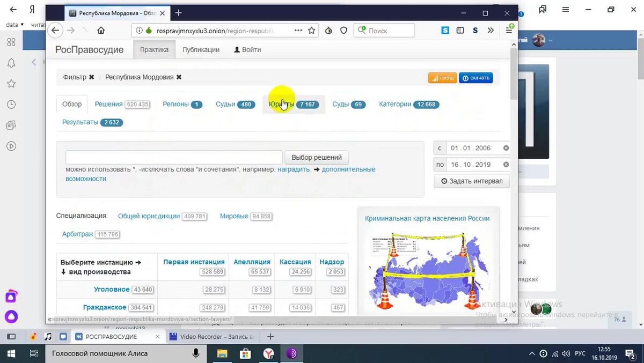This screenshot has width=644, height=363.
Task: Remove the Республика Мордовия filter cross
Action: [179, 77]
